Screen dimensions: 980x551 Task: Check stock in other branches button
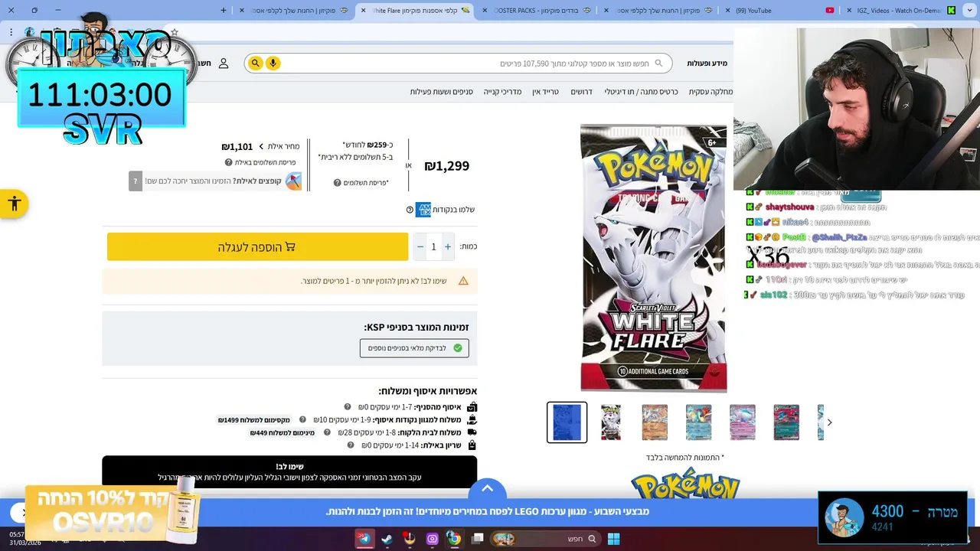pyautogui.click(x=414, y=348)
